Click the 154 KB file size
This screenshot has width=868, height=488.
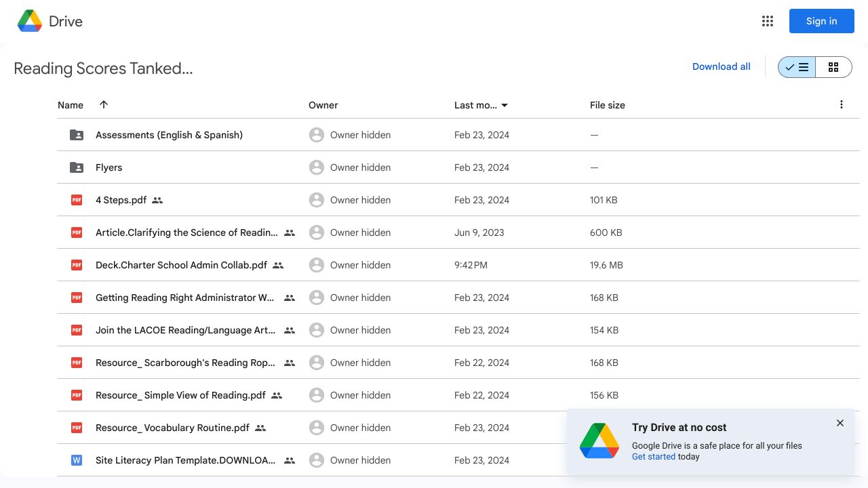(x=604, y=330)
